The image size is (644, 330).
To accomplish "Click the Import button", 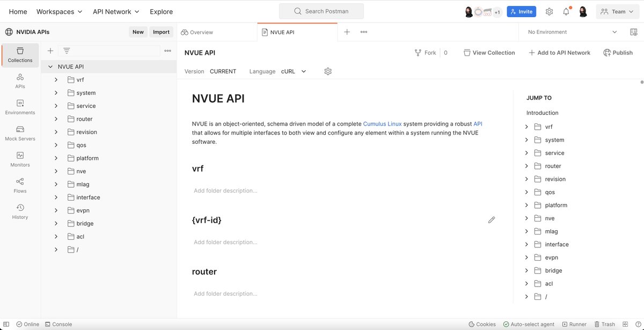I will [161, 32].
